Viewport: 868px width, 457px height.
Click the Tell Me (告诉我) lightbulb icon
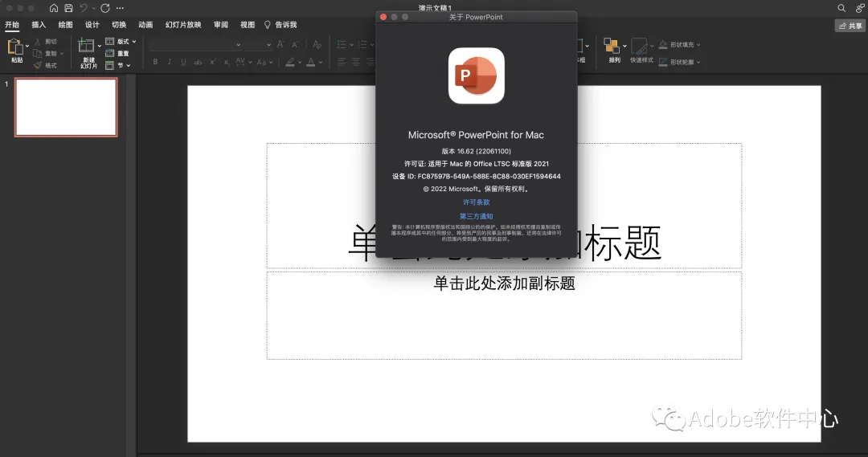point(268,25)
